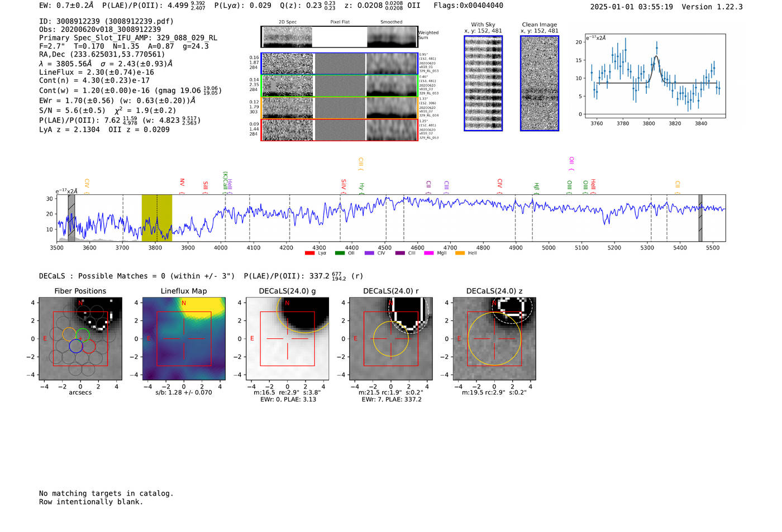The image size is (782, 532).
Task: Click the With Sky image cutout
Action: click(x=483, y=83)
